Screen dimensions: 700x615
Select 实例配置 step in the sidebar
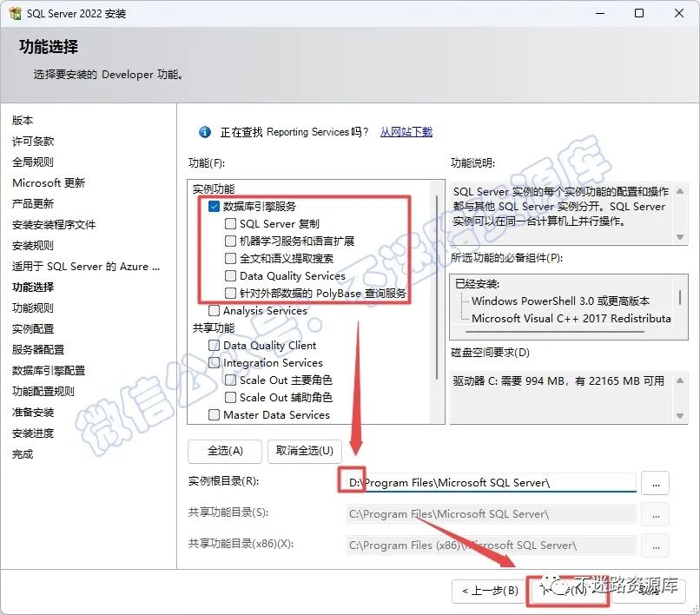point(33,328)
